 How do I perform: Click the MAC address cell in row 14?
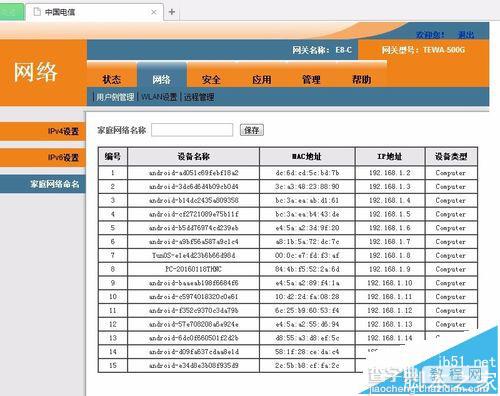pos(307,352)
